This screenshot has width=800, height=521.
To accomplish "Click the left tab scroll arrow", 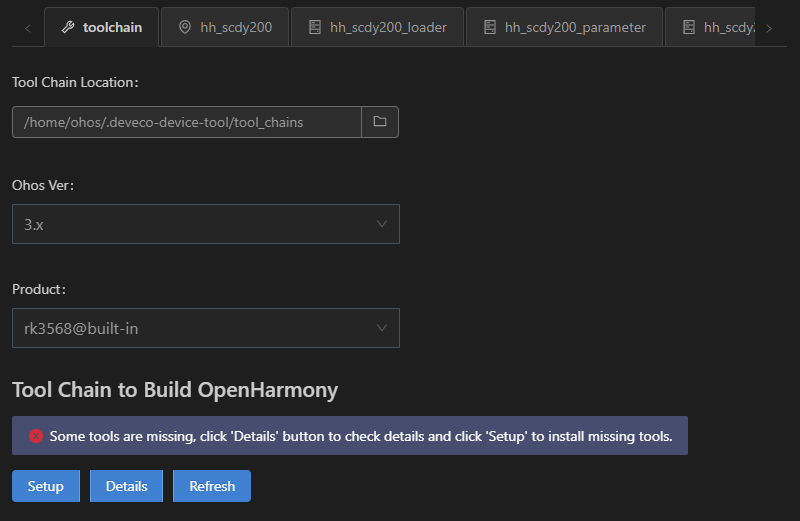I will (x=28, y=28).
